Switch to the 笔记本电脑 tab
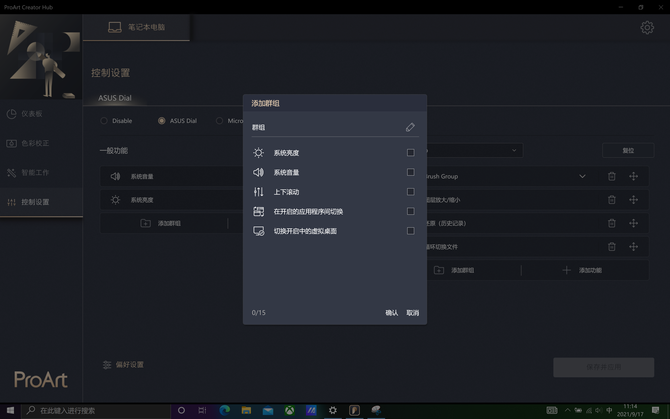Image resolution: width=670 pixels, height=419 pixels. (136, 27)
